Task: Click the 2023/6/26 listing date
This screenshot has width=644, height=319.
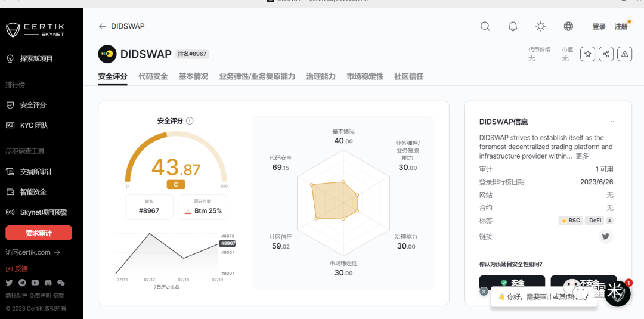Action: coord(597,182)
